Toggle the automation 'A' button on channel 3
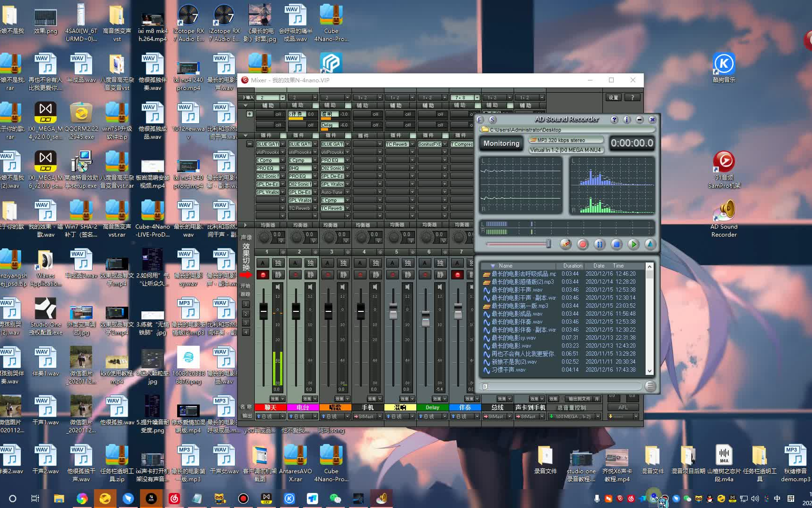Viewport: 812px width, 508px height. click(x=328, y=263)
